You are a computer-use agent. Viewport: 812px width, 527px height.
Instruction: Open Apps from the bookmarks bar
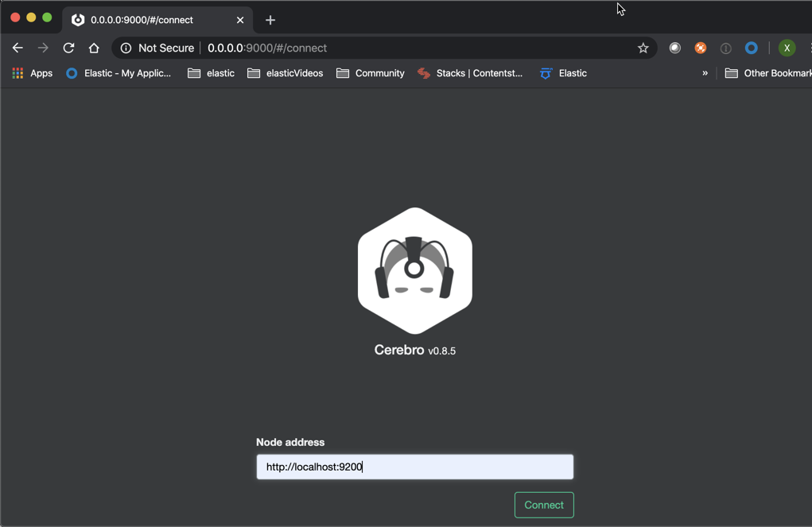pyautogui.click(x=33, y=73)
